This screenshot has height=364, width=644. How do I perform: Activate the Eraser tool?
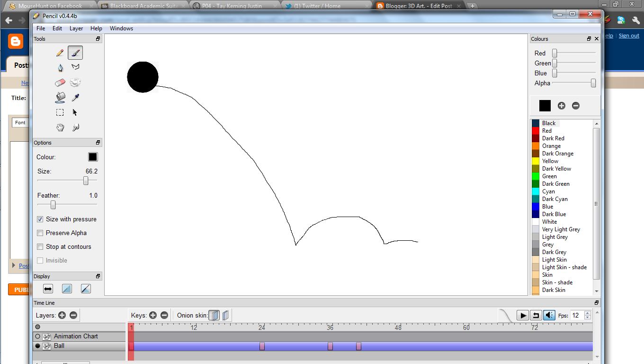point(60,82)
